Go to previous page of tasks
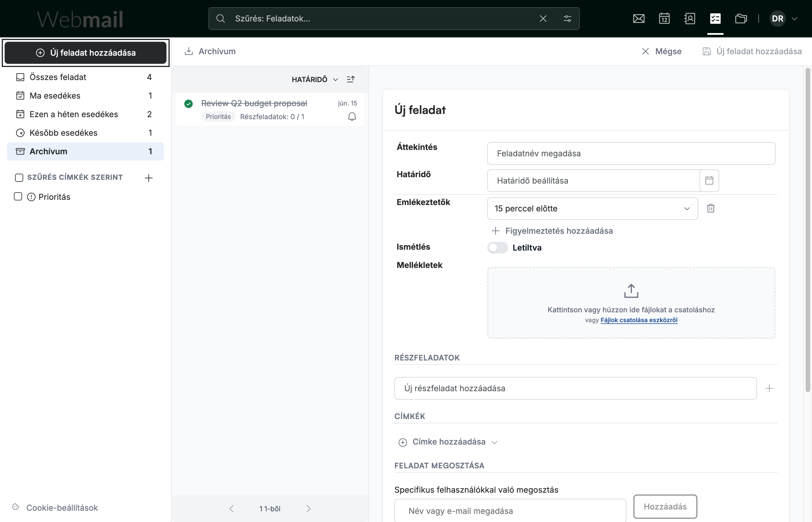This screenshot has height=522, width=812. [231, 508]
